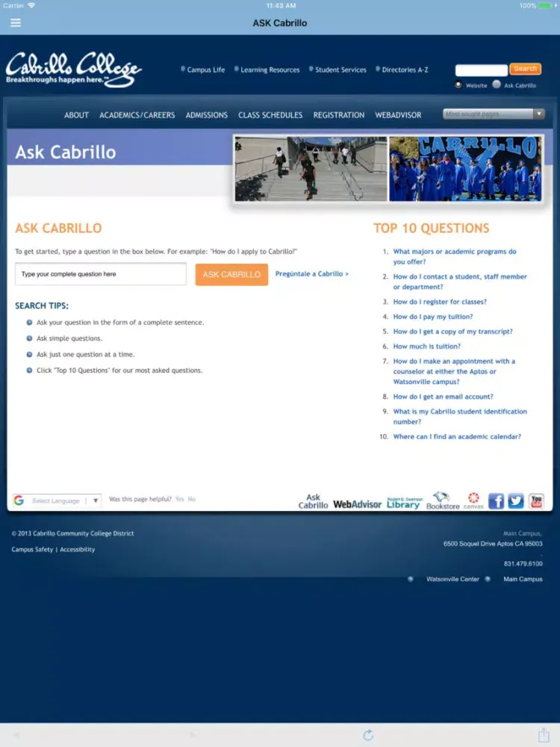Open the Ask Cabrillo footer logo
560x747 pixels.
313,501
